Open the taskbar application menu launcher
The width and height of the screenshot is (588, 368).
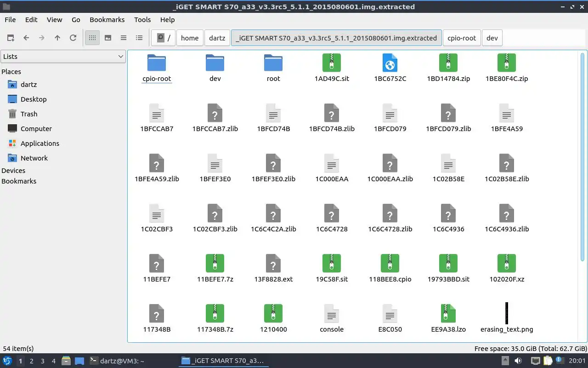(7, 361)
